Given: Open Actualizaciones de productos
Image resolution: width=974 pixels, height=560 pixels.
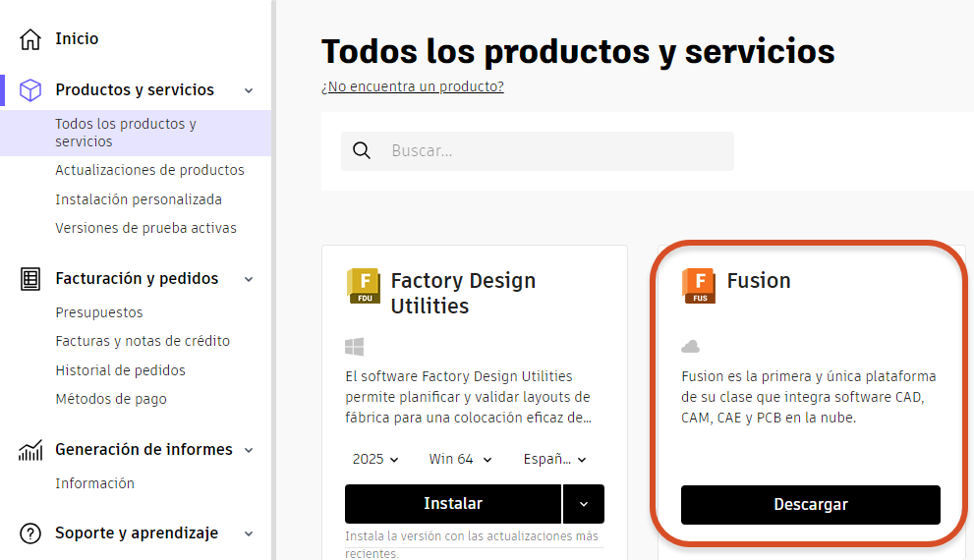Looking at the screenshot, I should 149,170.
